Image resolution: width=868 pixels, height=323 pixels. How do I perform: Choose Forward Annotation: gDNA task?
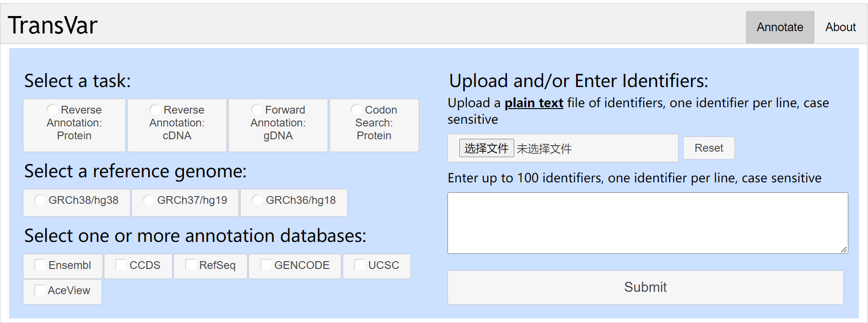[257, 110]
